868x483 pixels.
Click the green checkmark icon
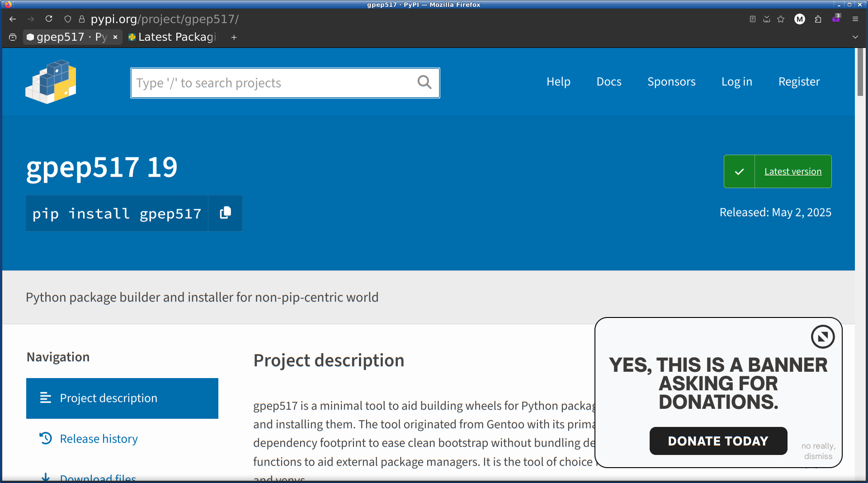click(740, 171)
